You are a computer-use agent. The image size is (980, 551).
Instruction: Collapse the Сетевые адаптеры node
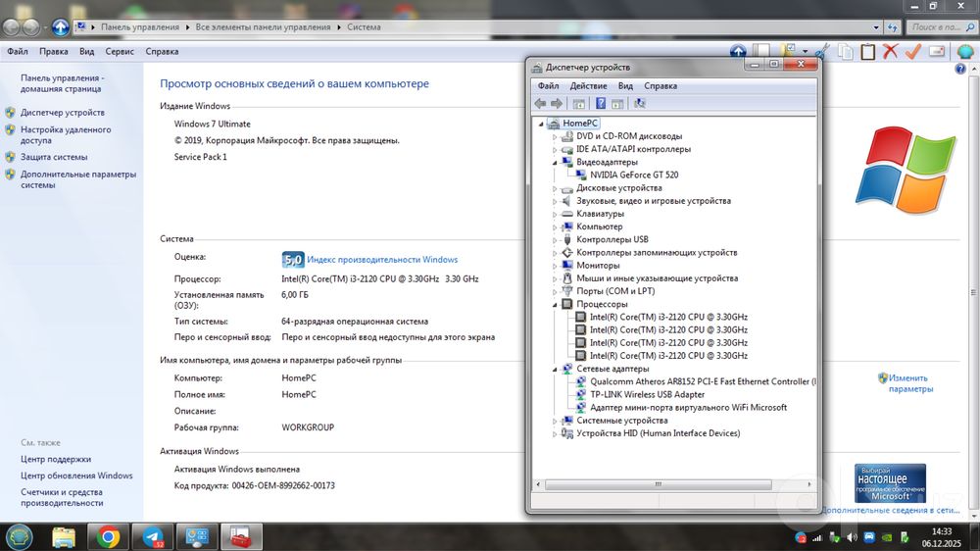click(x=555, y=369)
